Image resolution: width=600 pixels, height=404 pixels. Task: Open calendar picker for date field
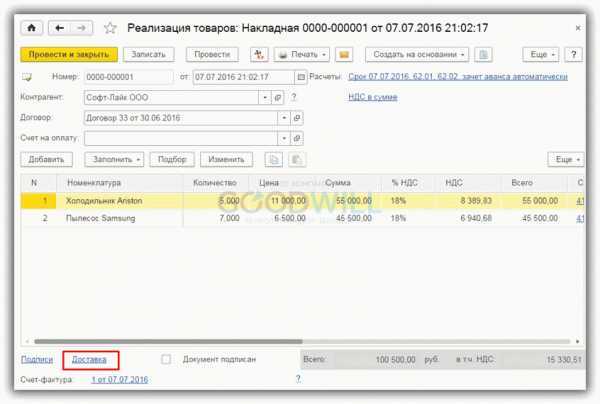[x=301, y=77]
